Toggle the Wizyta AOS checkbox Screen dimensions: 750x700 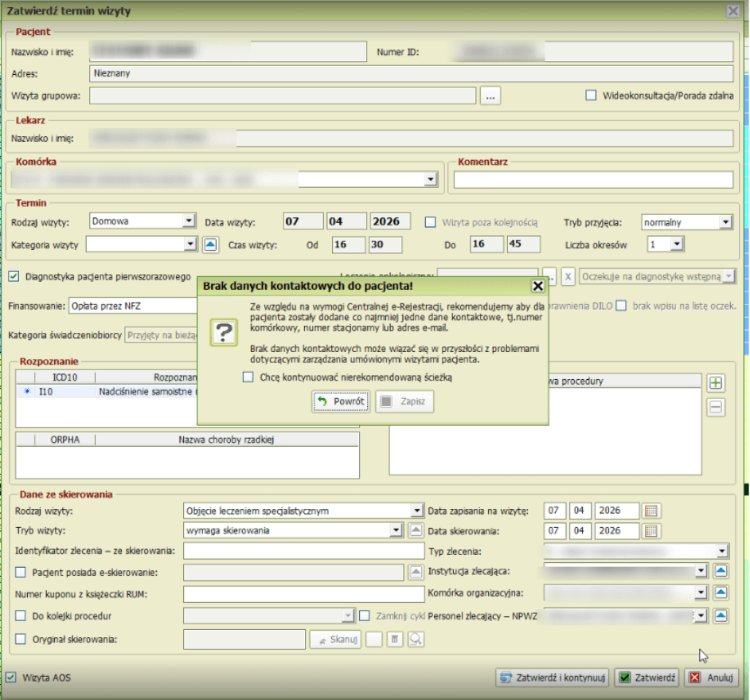coord(11,678)
